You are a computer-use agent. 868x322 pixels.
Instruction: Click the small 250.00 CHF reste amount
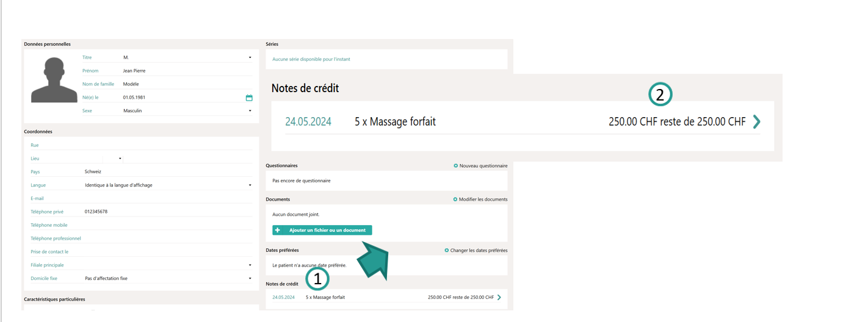(461, 298)
